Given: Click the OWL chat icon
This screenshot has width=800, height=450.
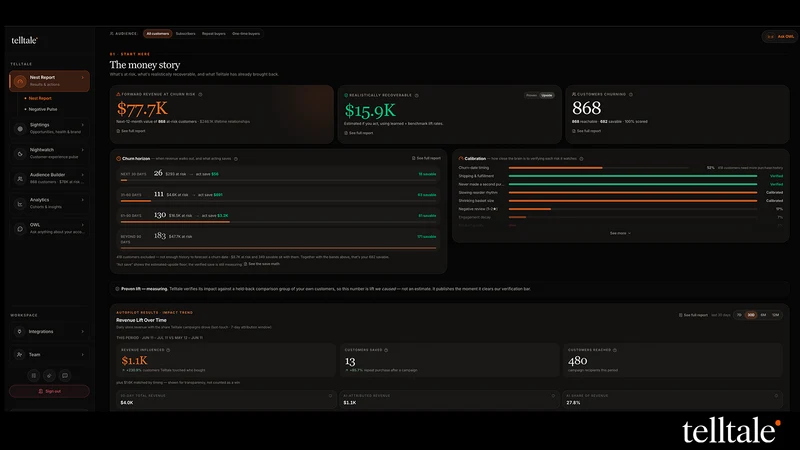Looking at the screenshot, I should 20,229.
